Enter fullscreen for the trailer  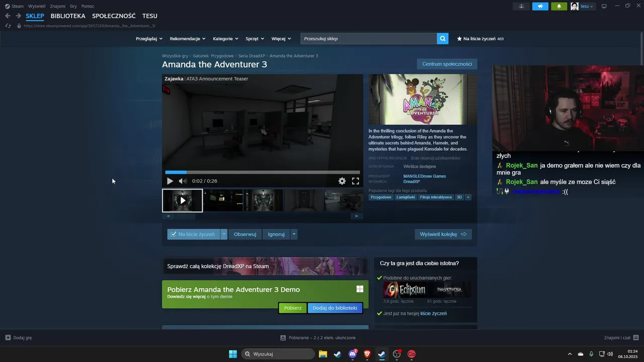[x=355, y=181]
